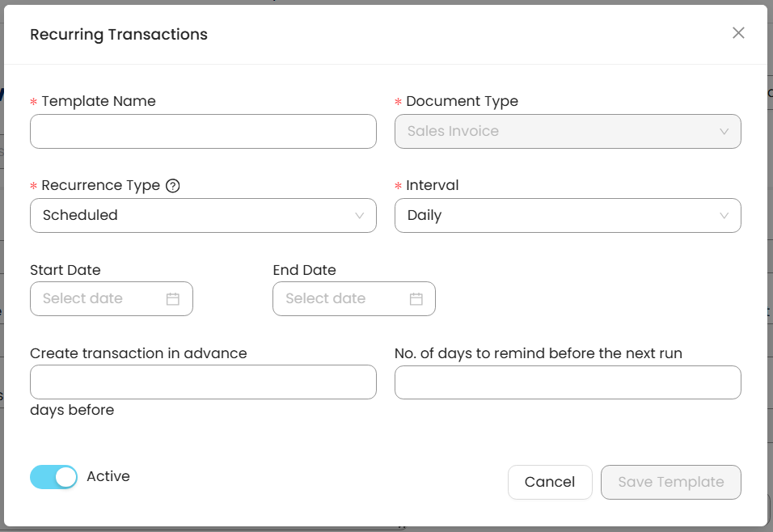Click the 'Scheduled' value in Recurrence Type

[x=80, y=216]
